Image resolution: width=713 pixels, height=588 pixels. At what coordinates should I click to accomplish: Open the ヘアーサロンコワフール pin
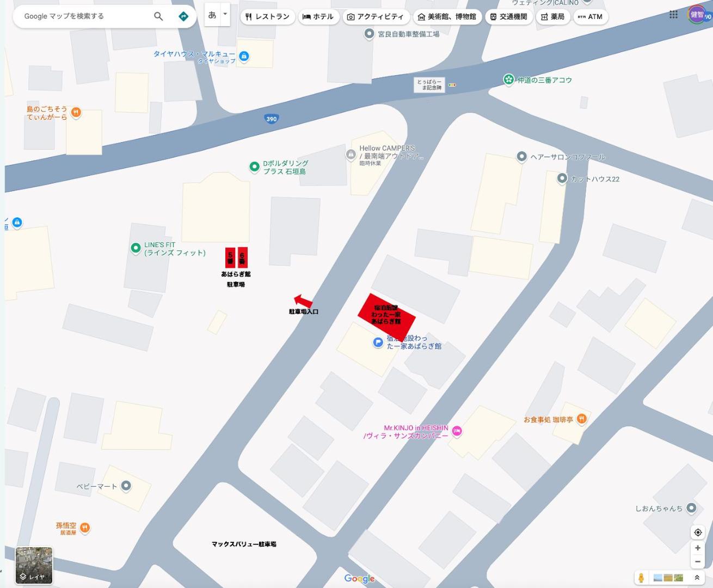pos(521,157)
